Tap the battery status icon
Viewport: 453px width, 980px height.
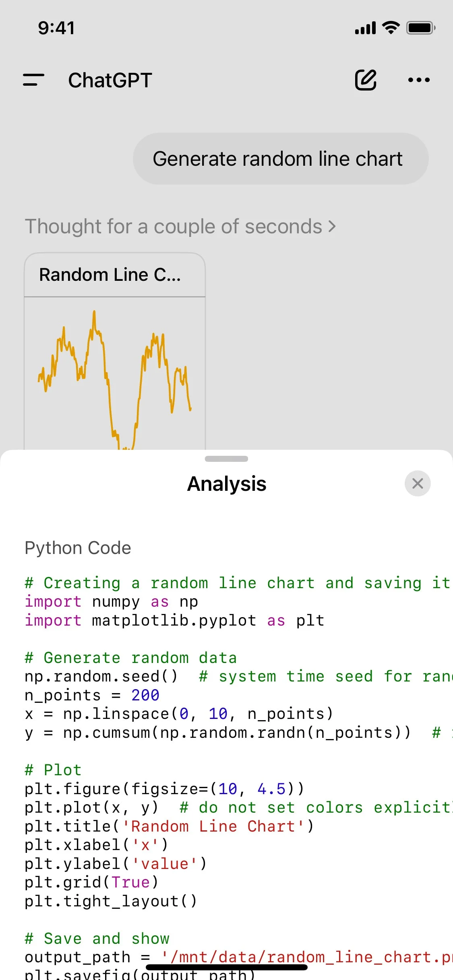click(x=421, y=28)
